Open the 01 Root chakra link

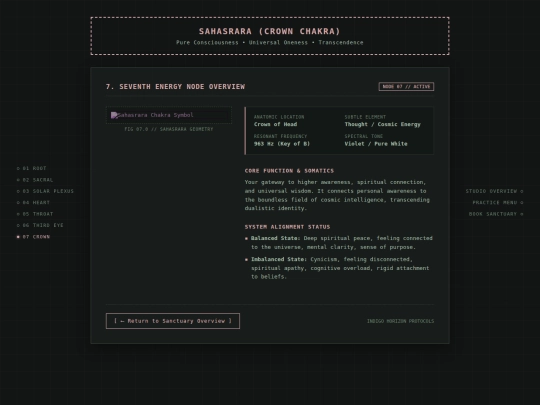(x=31, y=168)
